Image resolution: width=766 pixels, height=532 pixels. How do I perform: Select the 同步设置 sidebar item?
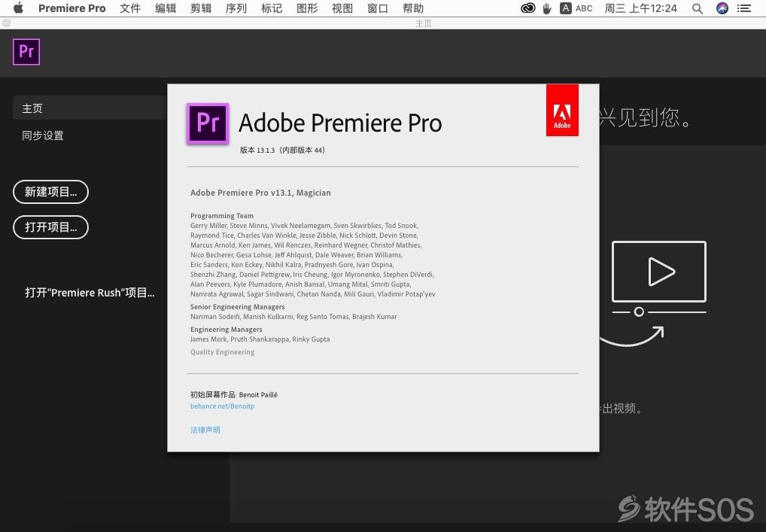[43, 135]
